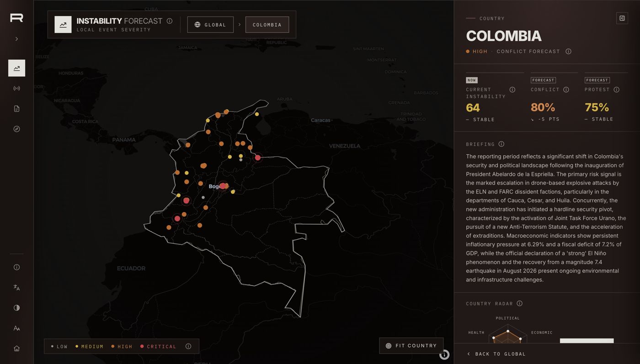The height and width of the screenshot is (364, 640).
Task: Click the info icon beside Conflict Forecast
Action: pyautogui.click(x=569, y=52)
